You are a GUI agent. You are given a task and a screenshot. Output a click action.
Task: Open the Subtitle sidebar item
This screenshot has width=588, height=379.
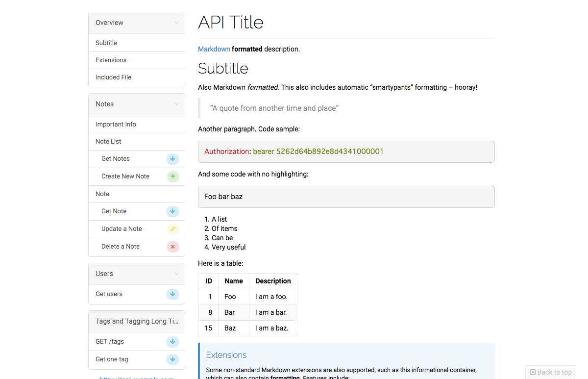(x=106, y=43)
